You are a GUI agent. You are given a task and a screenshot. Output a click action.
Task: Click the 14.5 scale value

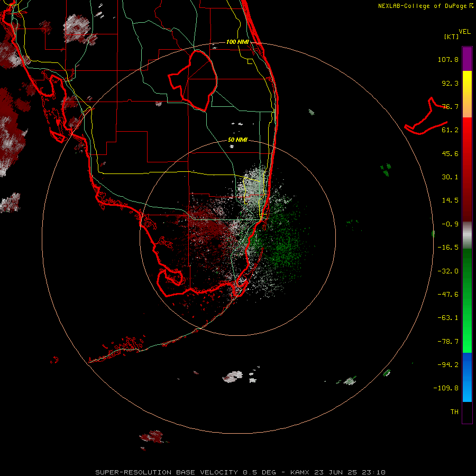point(450,200)
